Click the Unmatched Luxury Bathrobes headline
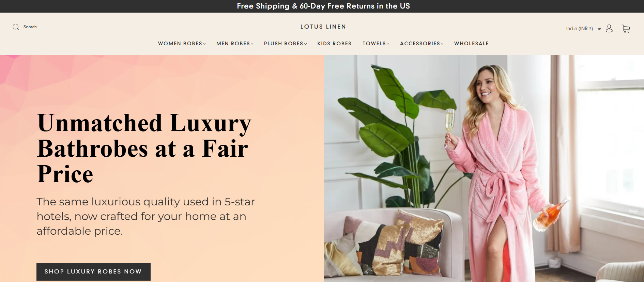Viewport: 644px width, 282px height. tap(144, 148)
